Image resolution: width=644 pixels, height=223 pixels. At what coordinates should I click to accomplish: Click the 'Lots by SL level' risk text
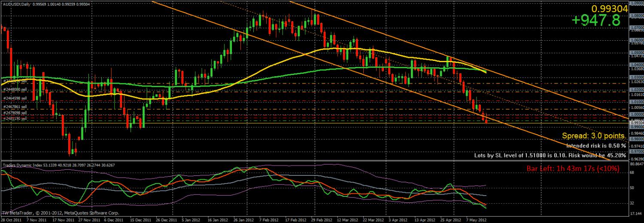550,155
